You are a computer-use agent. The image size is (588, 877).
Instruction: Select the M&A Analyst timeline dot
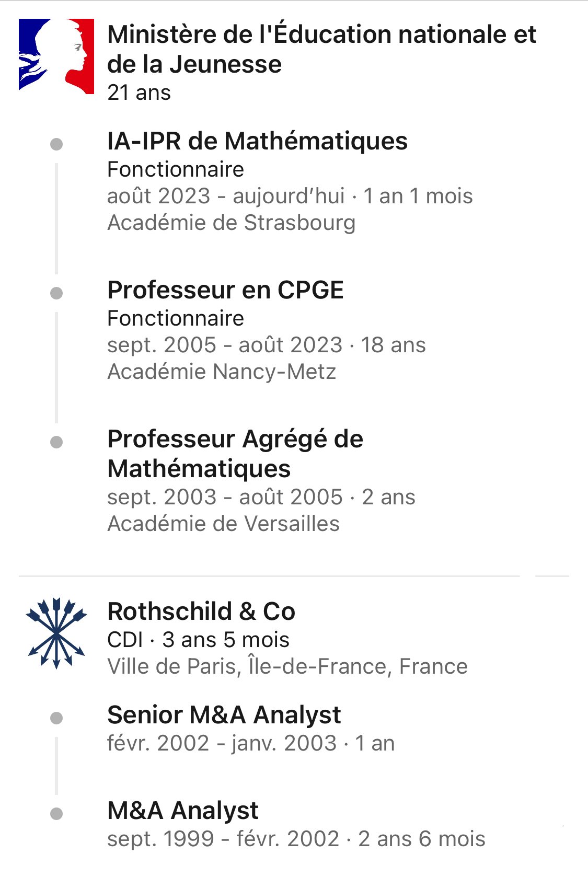56,814
